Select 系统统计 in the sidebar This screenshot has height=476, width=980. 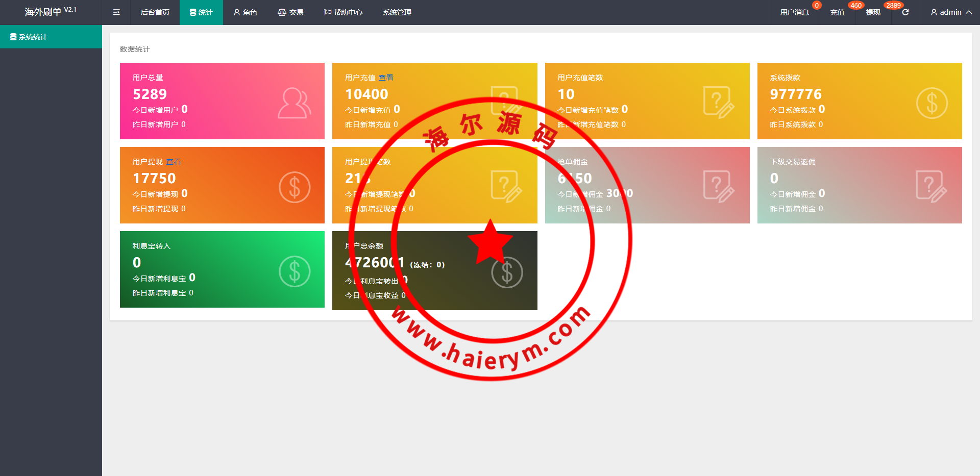[33, 37]
